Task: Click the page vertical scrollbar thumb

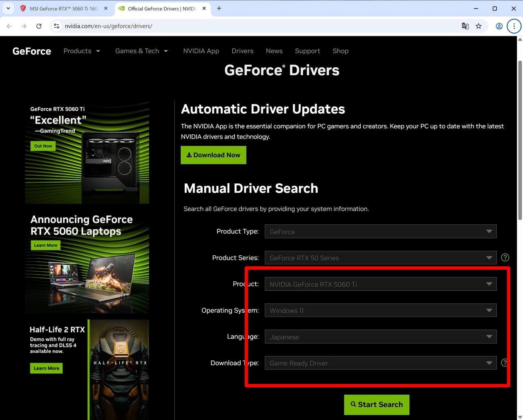Action: (520, 141)
